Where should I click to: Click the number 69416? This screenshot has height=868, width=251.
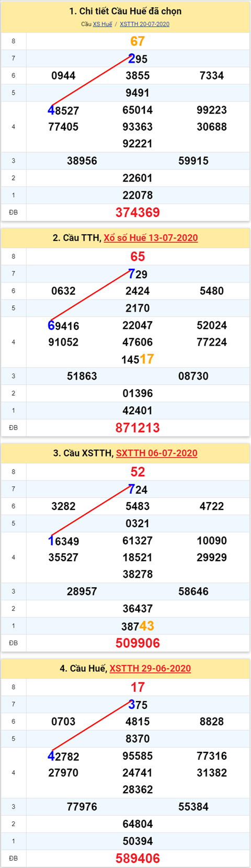(x=63, y=326)
